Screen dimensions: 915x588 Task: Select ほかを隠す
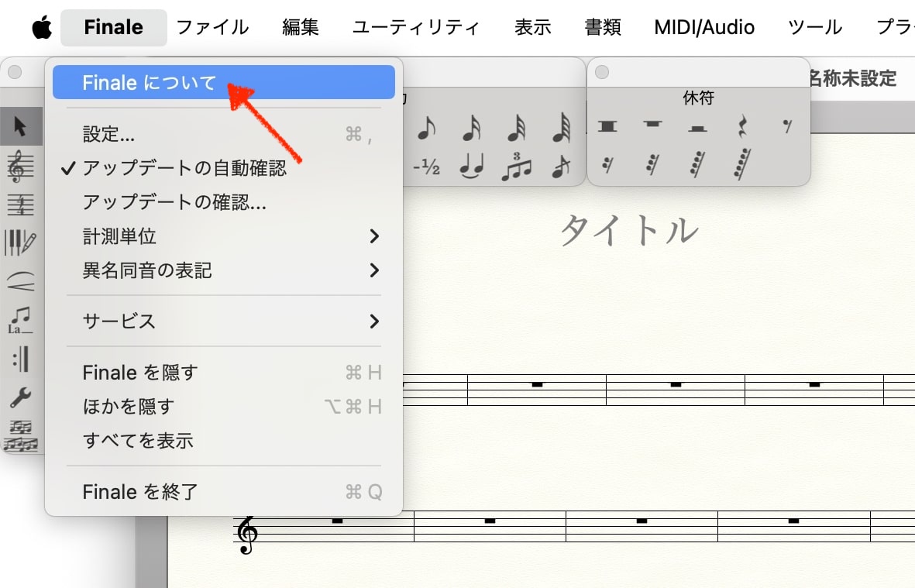pos(223,406)
